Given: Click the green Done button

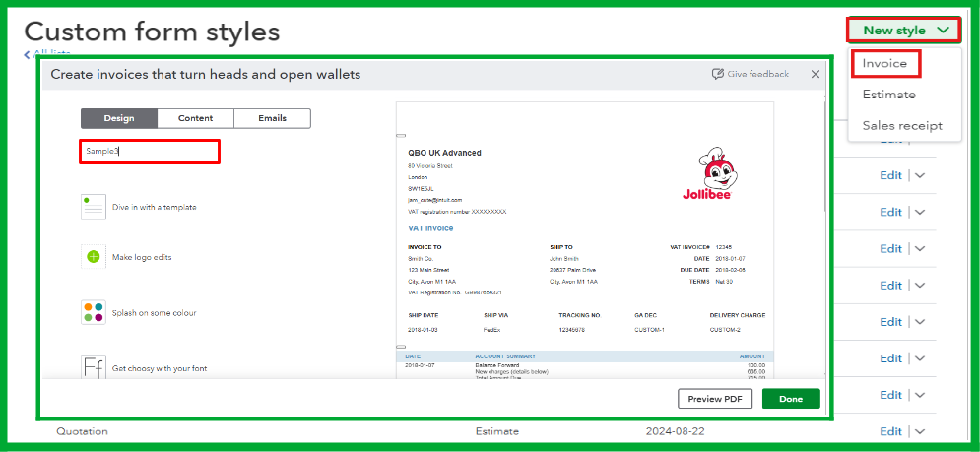Looking at the screenshot, I should 791,399.
